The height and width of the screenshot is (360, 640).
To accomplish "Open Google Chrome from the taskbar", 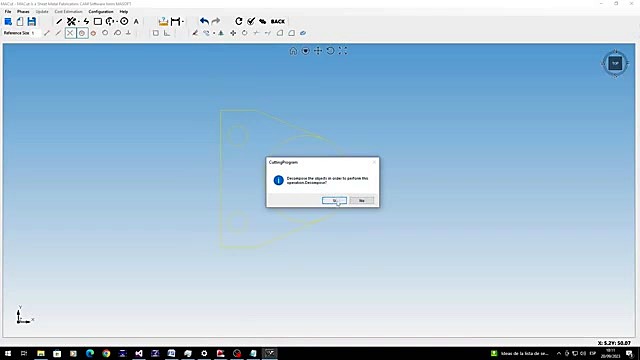I will point(106,353).
